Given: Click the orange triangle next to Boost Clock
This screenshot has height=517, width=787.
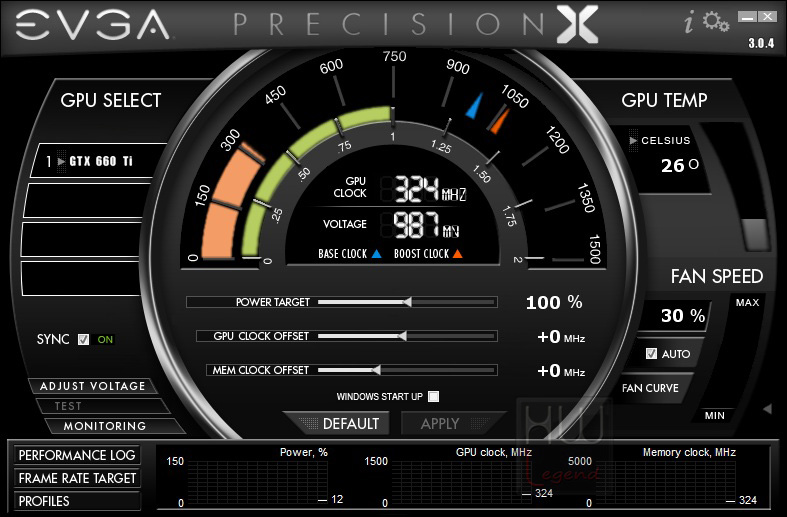Looking at the screenshot, I should (x=457, y=254).
